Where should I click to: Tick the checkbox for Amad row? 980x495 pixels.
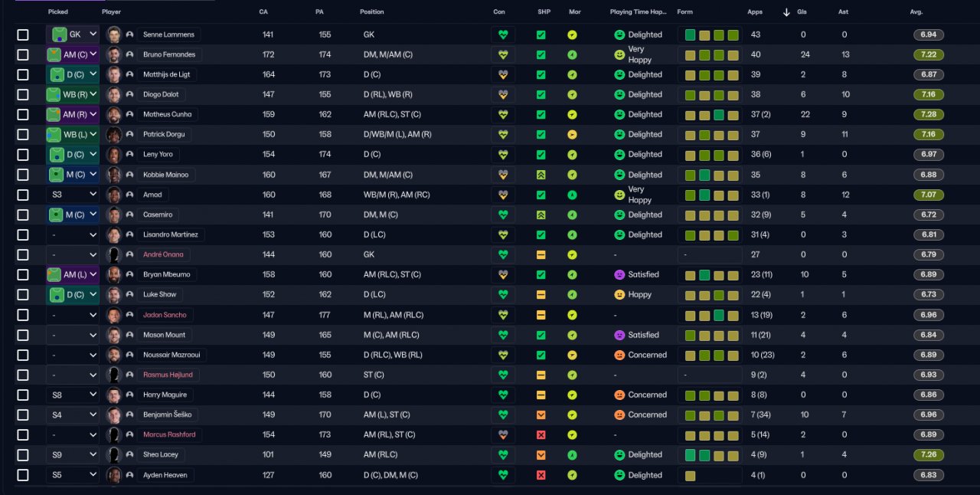23,195
